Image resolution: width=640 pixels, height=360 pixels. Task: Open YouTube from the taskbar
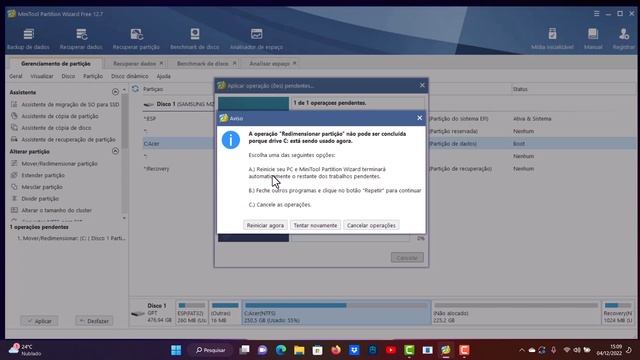coord(391,350)
